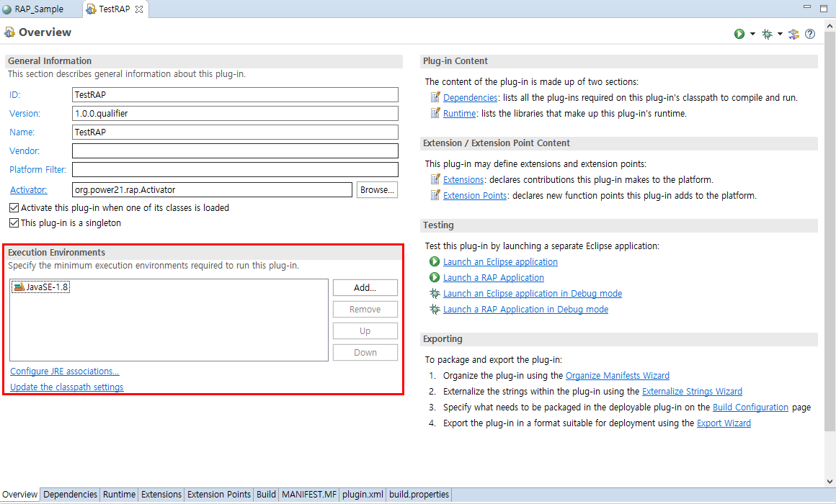This screenshot has height=504, width=836.
Task: Disable 'This plug-in is a singleton'
Action: (13, 222)
